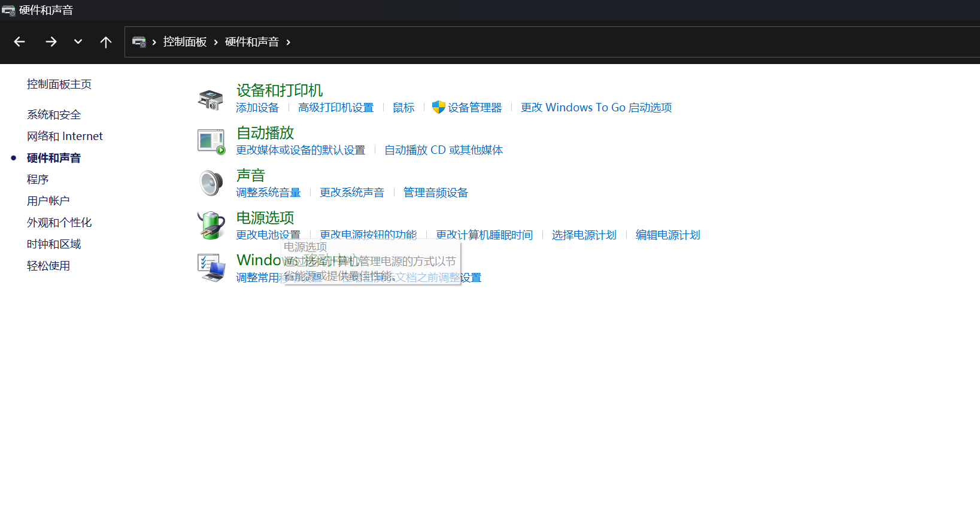
Task: Click the title bar control panel icon
Action: [8, 10]
